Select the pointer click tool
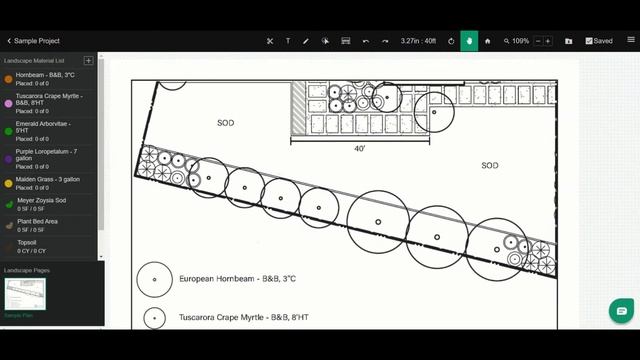Viewport: 640px width, 360px height. click(325, 41)
